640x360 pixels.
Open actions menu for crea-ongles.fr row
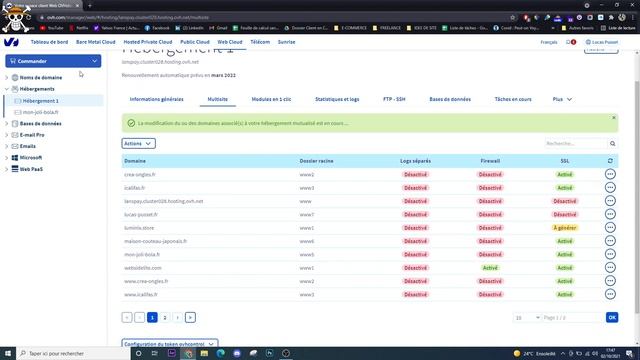tap(610, 174)
